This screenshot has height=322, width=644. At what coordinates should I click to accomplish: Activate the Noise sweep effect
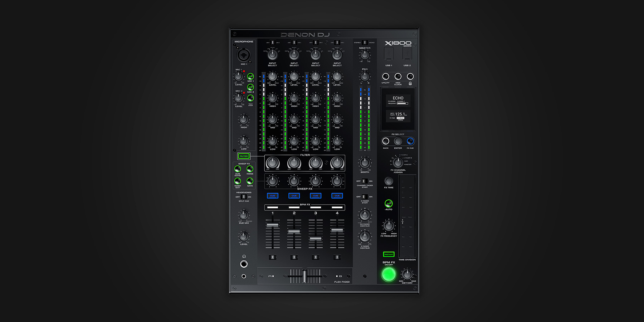click(250, 169)
